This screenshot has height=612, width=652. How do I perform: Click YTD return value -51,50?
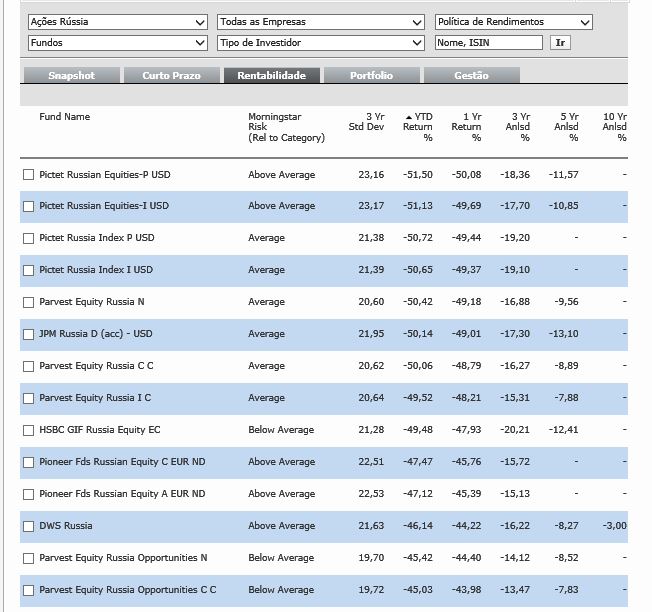(x=418, y=175)
